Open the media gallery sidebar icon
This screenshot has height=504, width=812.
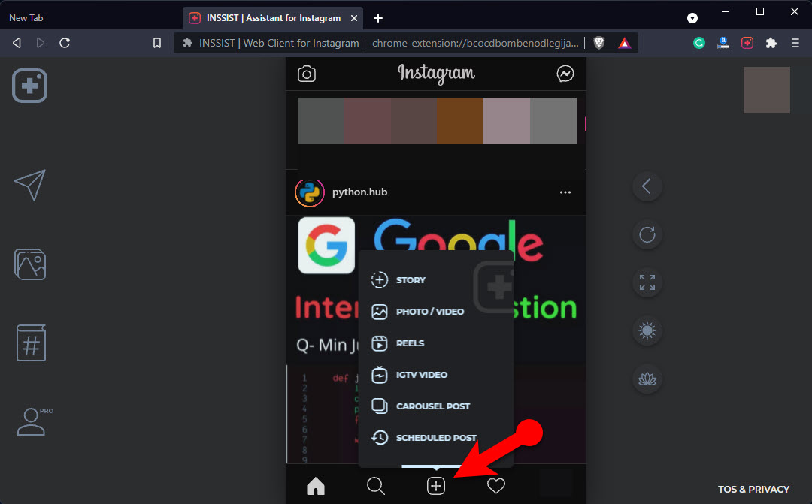point(30,264)
